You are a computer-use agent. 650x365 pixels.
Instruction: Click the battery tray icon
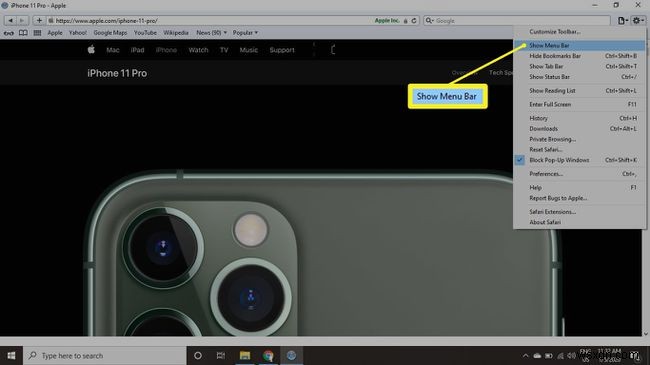549,355
